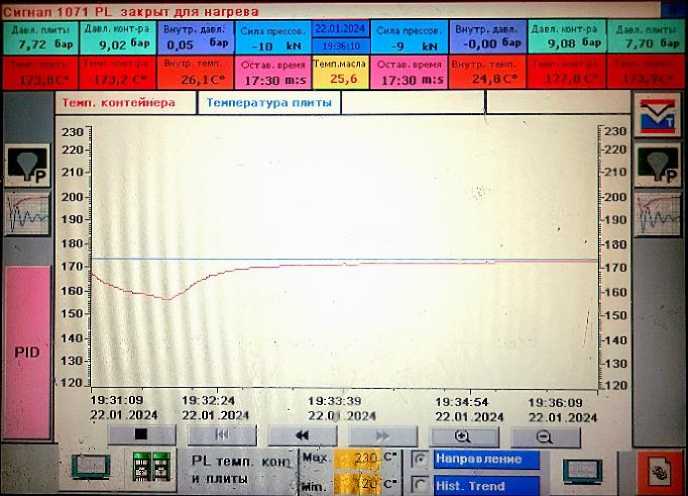The height and width of the screenshot is (496, 688).
Task: Click the Давл. плиты 7,70 бар cell
Action: (x=645, y=37)
